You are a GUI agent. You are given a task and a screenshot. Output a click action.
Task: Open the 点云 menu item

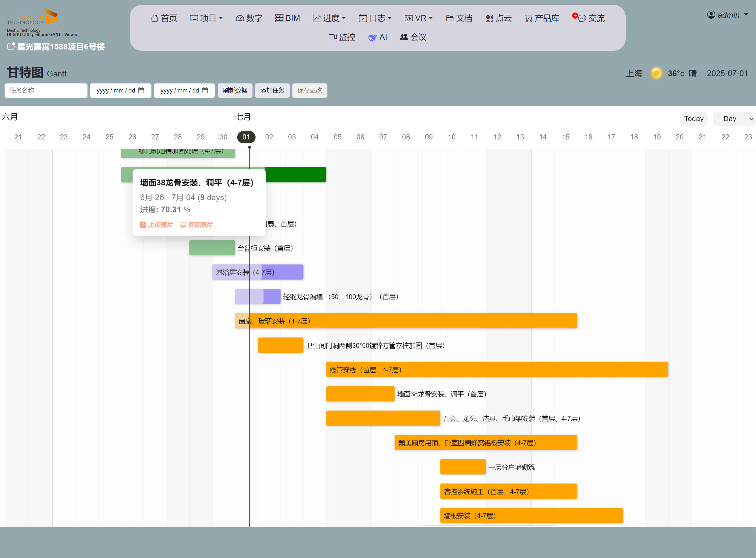pos(498,18)
